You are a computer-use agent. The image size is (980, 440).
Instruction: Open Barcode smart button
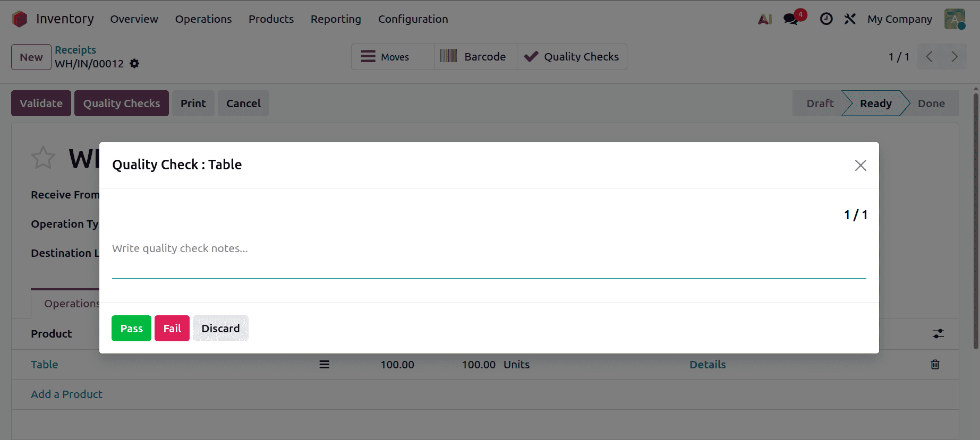tap(475, 57)
